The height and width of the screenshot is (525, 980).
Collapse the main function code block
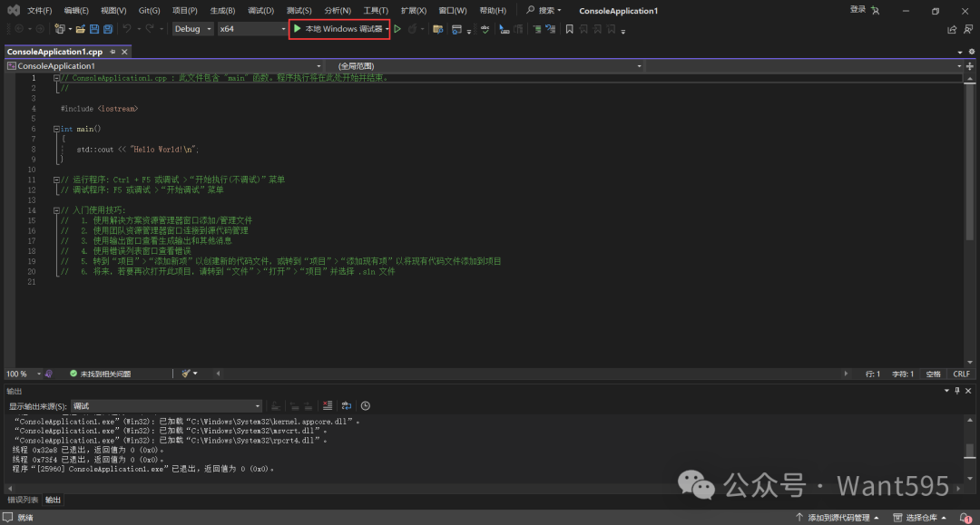[56, 129]
